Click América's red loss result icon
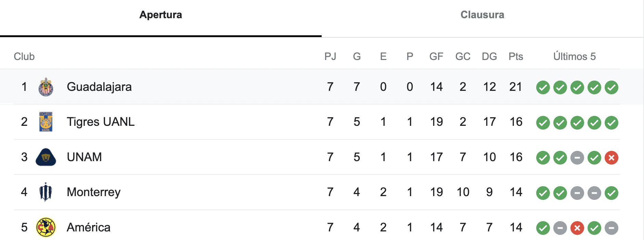The height and width of the screenshot is (240, 644). pos(577,228)
